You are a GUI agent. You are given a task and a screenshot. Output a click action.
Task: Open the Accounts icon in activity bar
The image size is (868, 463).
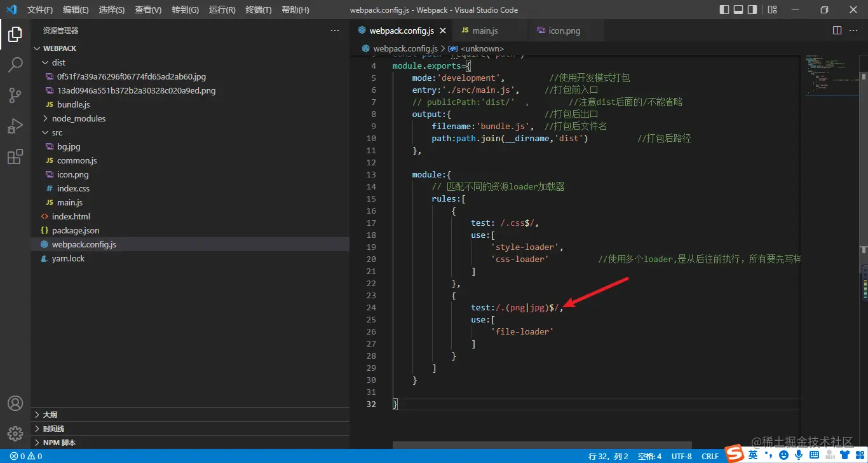(x=15, y=403)
